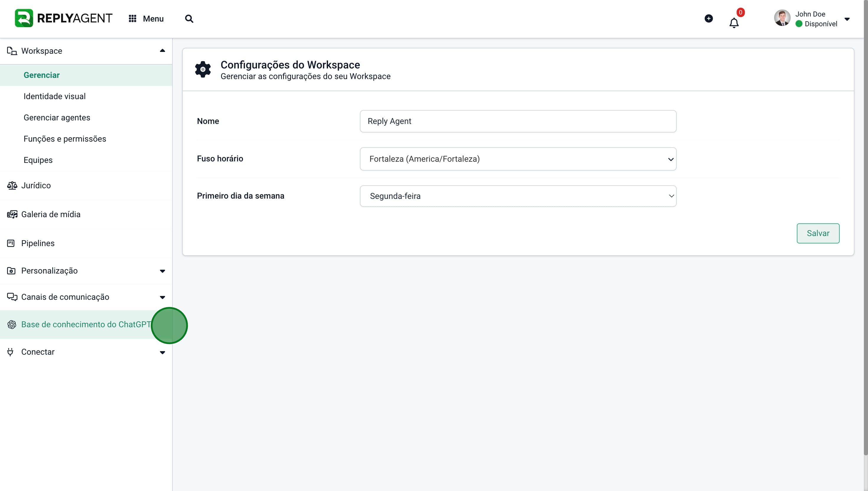Click the Conectar label
Viewport: 868px width, 491px height.
click(x=38, y=352)
